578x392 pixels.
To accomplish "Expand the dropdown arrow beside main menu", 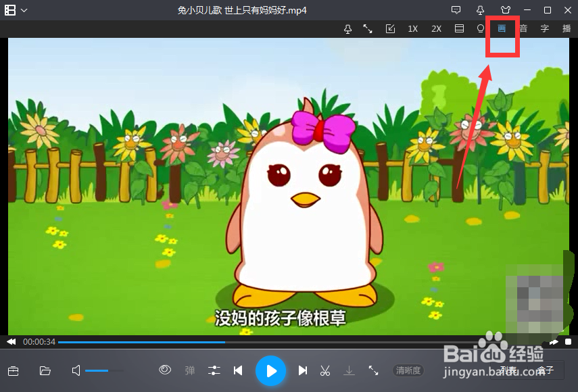I will point(24,10).
